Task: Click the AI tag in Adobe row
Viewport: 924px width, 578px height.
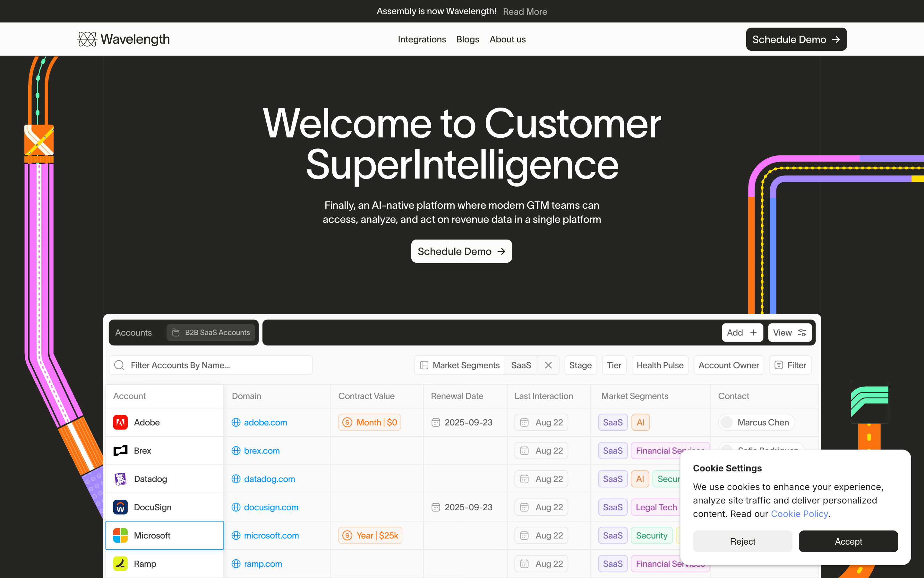Action: click(640, 422)
